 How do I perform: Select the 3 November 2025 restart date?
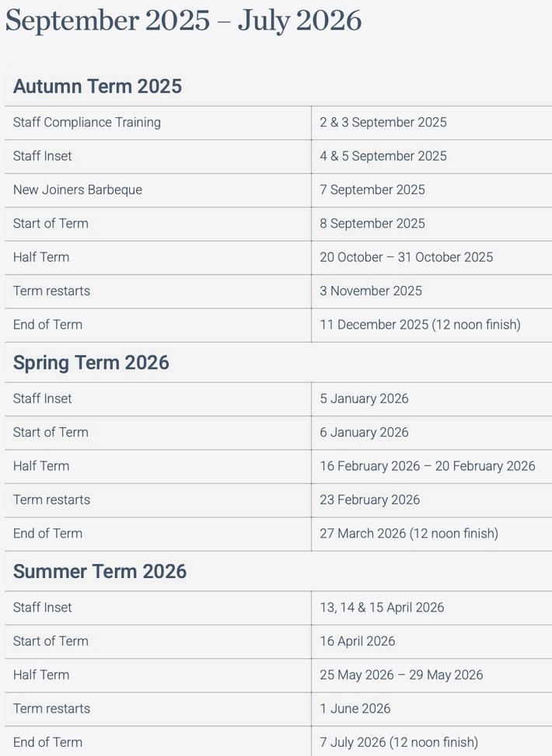coord(371,291)
